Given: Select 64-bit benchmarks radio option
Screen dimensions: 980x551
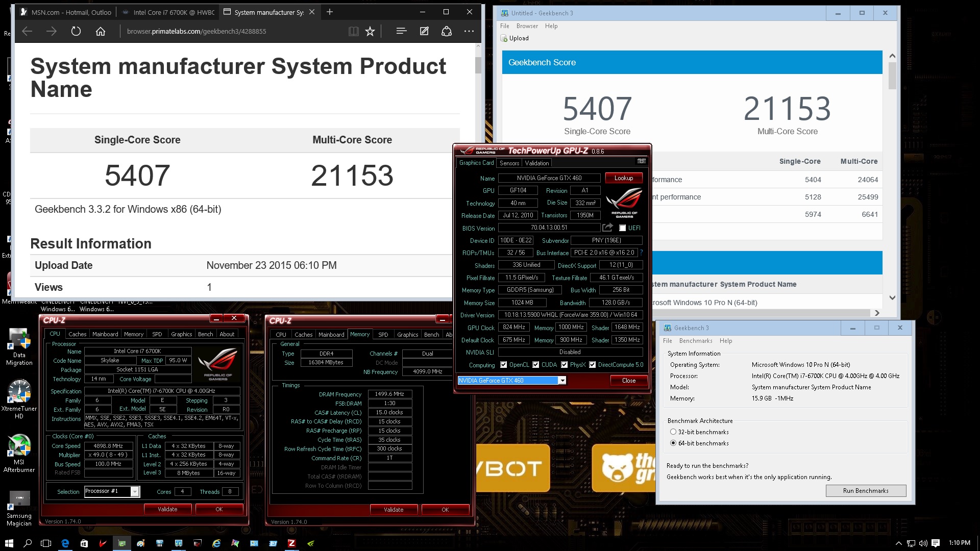Looking at the screenshot, I should [673, 443].
